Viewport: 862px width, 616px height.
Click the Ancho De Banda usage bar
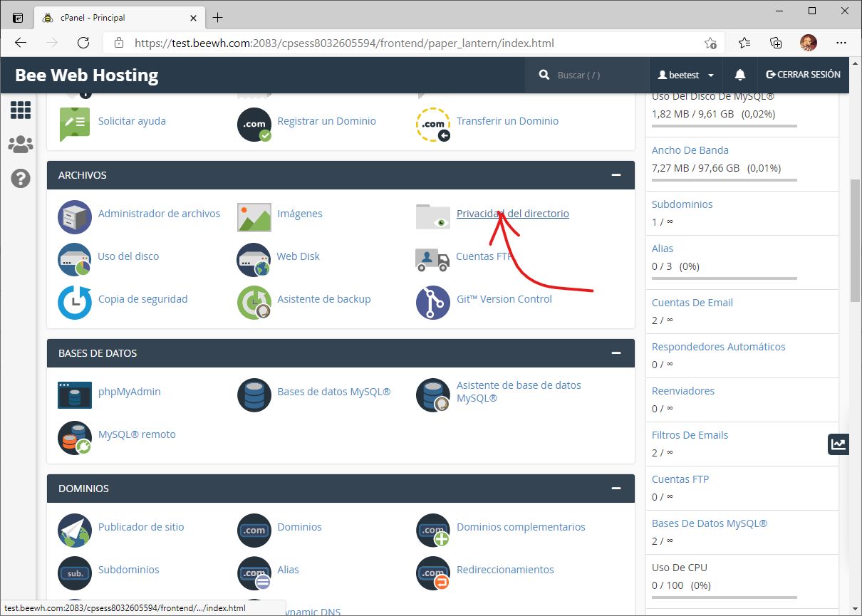pyautogui.click(x=725, y=180)
